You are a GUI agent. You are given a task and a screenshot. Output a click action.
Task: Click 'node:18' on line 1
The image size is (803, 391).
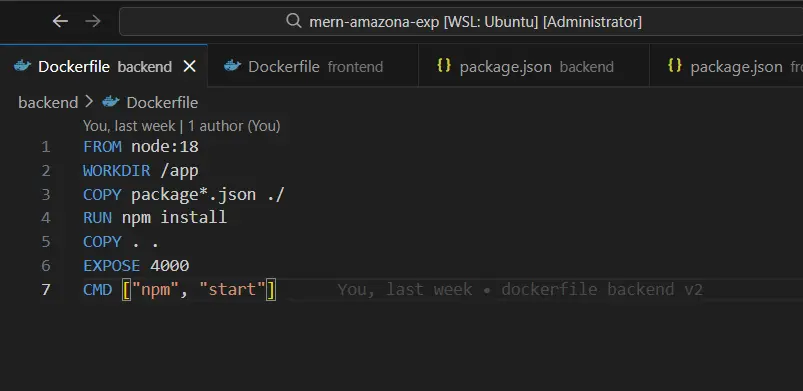pos(165,147)
